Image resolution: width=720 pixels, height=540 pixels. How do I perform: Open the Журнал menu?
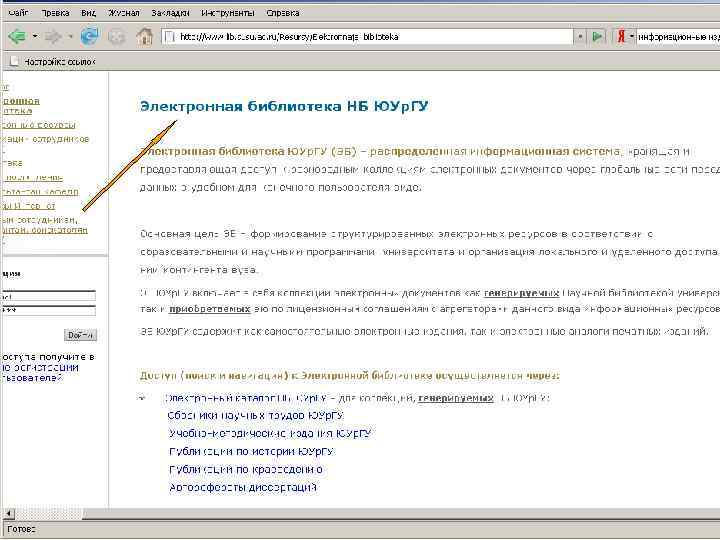tap(124, 13)
